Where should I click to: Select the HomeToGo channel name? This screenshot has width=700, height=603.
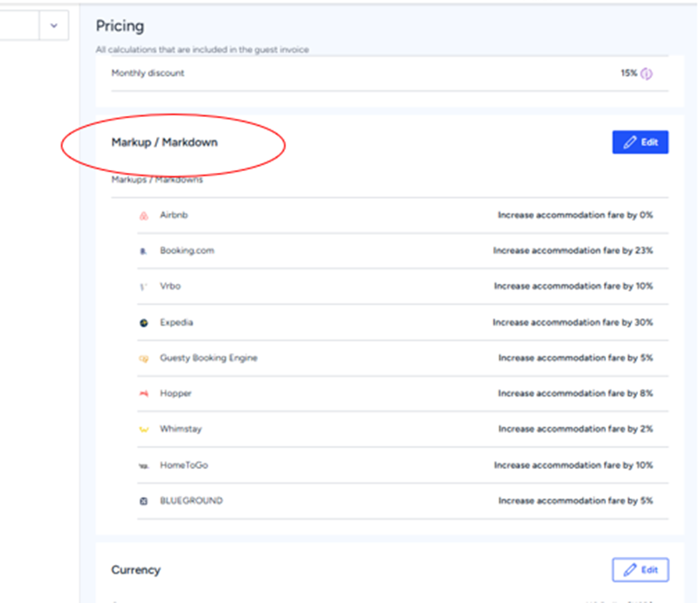pyautogui.click(x=184, y=465)
